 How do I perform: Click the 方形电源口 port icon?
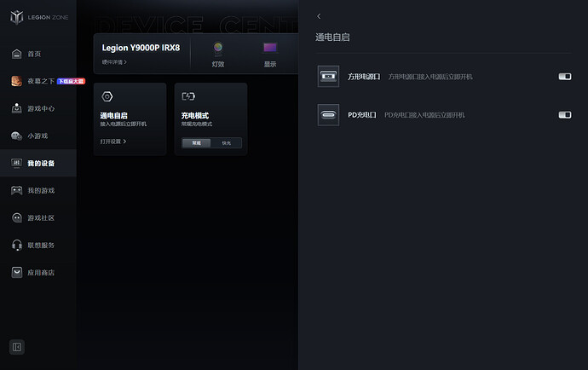pyautogui.click(x=328, y=76)
